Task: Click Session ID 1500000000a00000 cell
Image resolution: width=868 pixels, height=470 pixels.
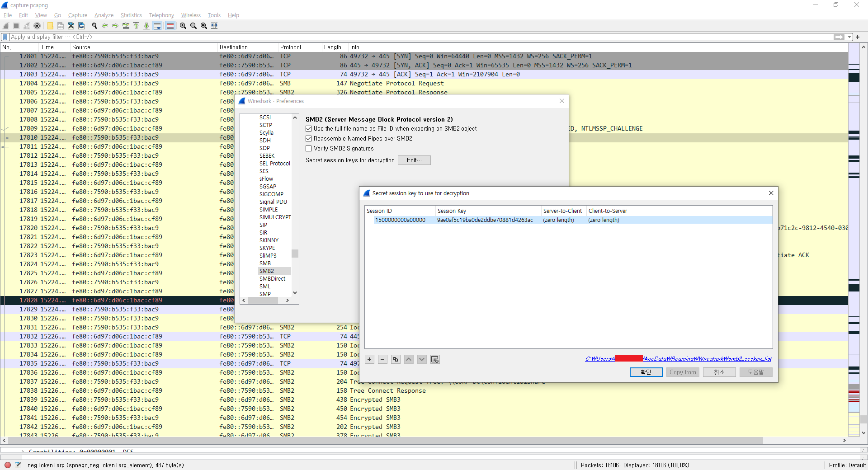Action: (400, 220)
